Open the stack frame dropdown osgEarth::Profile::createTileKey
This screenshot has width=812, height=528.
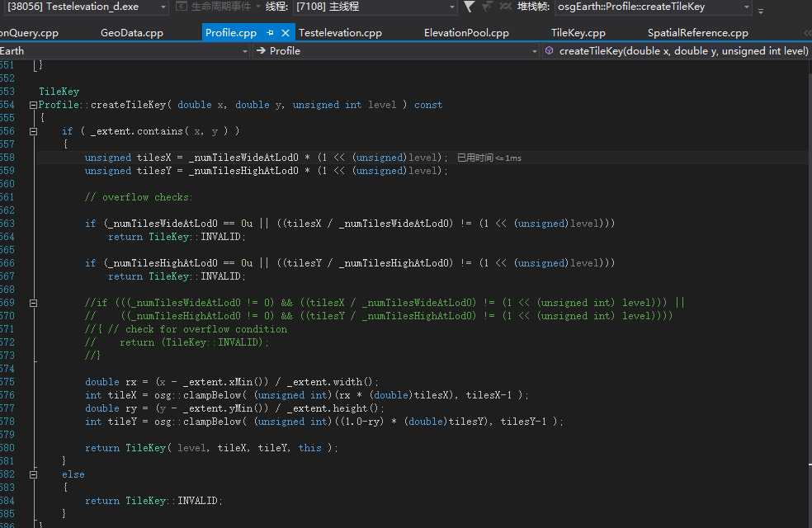654,7
